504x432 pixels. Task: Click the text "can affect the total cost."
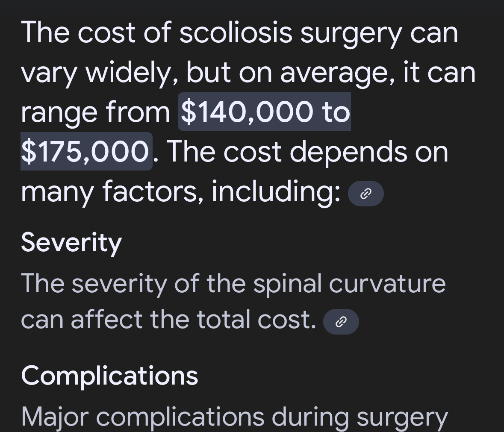click(x=168, y=320)
